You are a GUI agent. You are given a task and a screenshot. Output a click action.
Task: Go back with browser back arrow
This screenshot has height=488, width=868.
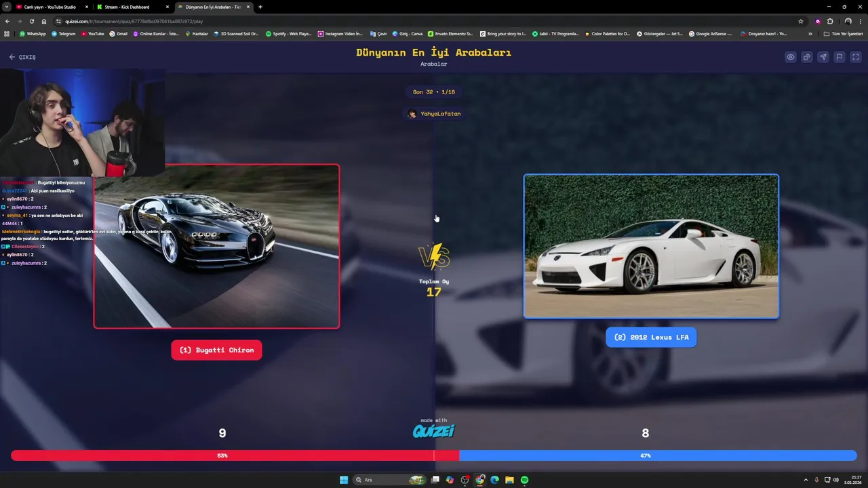click(x=7, y=21)
